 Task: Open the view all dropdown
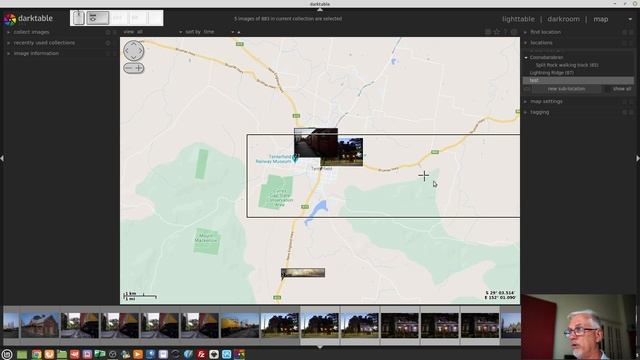click(153, 32)
